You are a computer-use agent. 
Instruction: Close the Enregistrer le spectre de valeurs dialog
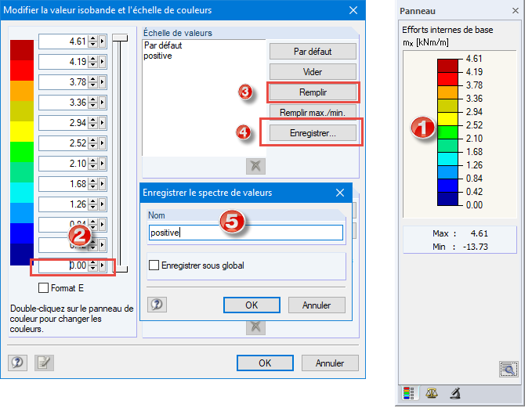tap(340, 193)
